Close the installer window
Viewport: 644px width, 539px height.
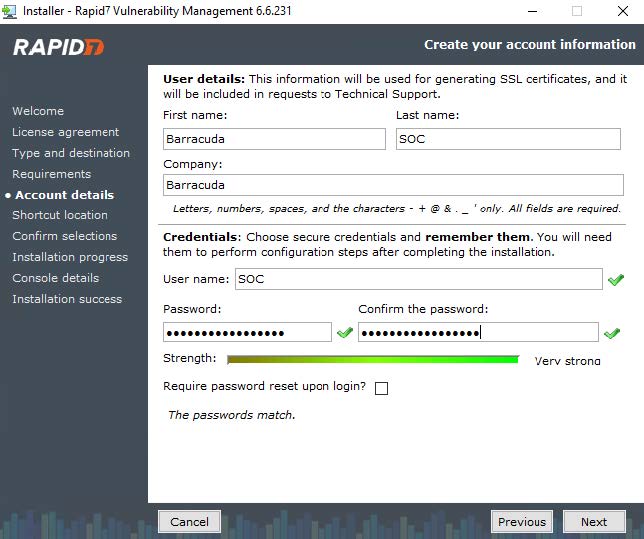[623, 11]
